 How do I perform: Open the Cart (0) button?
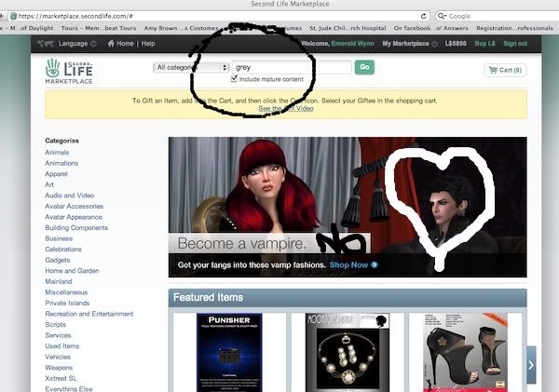point(505,70)
